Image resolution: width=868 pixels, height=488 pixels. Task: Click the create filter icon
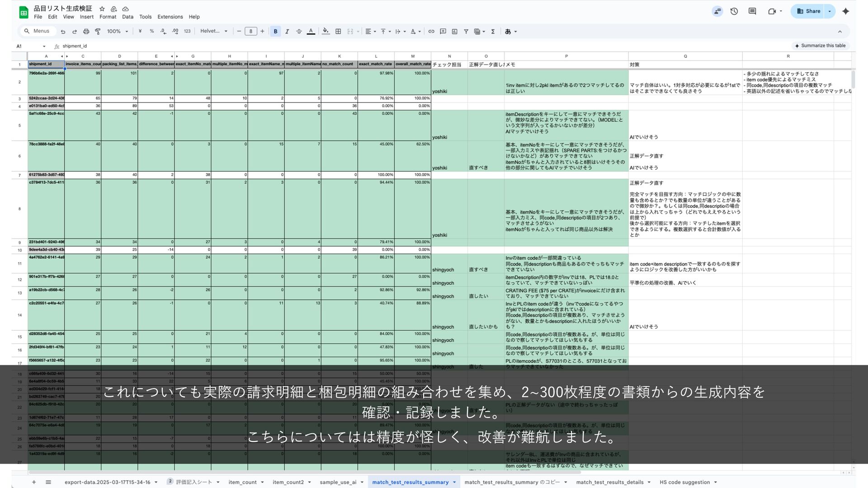(x=466, y=31)
